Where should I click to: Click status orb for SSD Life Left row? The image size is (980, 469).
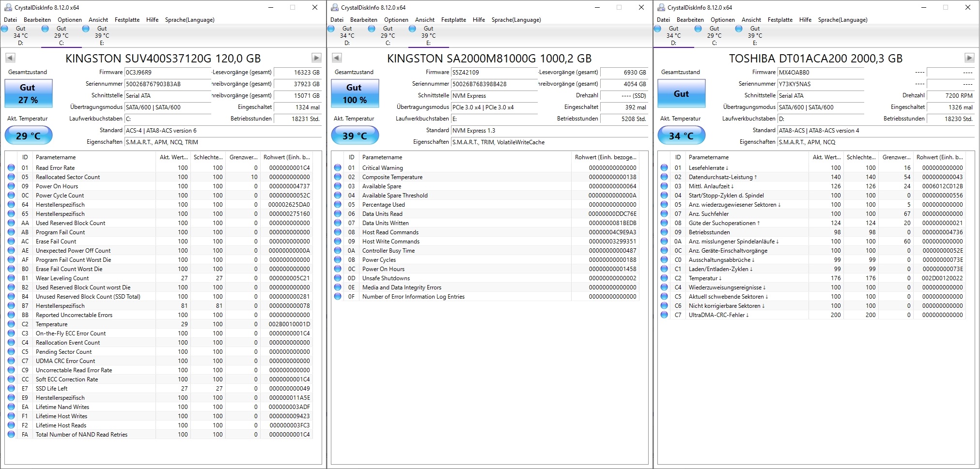pyautogui.click(x=11, y=389)
